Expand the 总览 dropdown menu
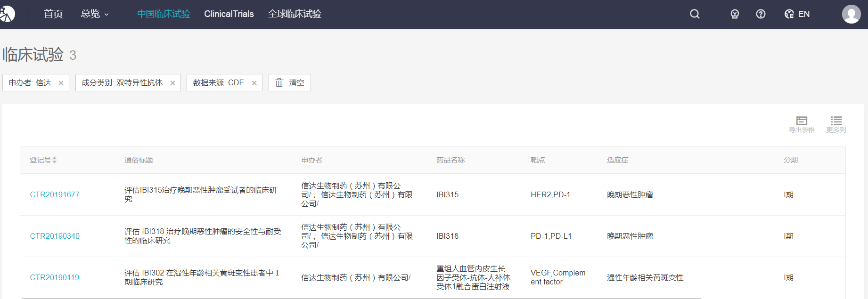This screenshot has height=299, width=868. (x=95, y=14)
